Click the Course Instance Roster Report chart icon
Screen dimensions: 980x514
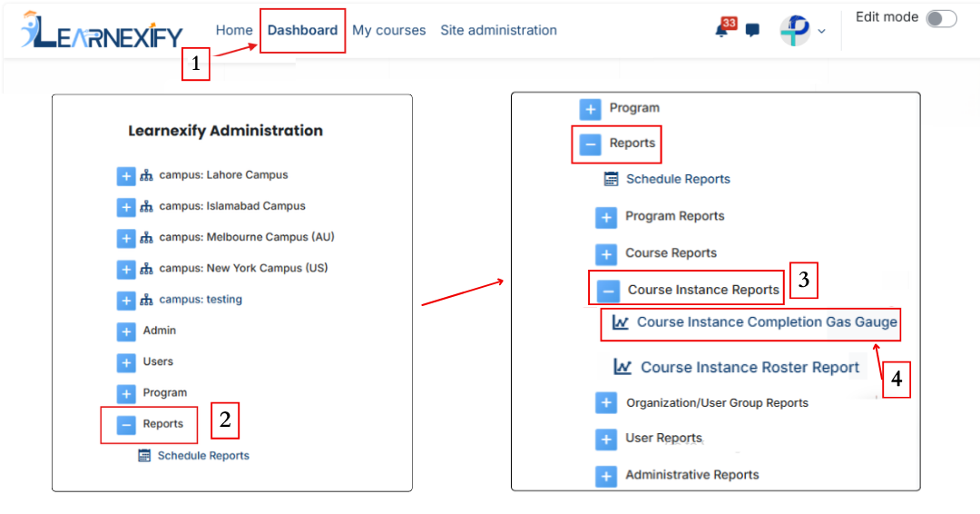[x=622, y=366]
